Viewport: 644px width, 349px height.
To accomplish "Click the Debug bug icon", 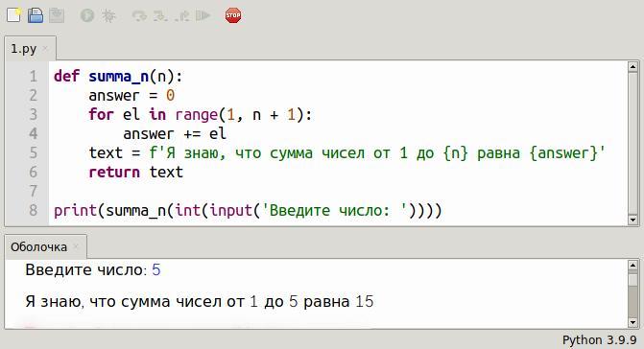I will tap(108, 15).
